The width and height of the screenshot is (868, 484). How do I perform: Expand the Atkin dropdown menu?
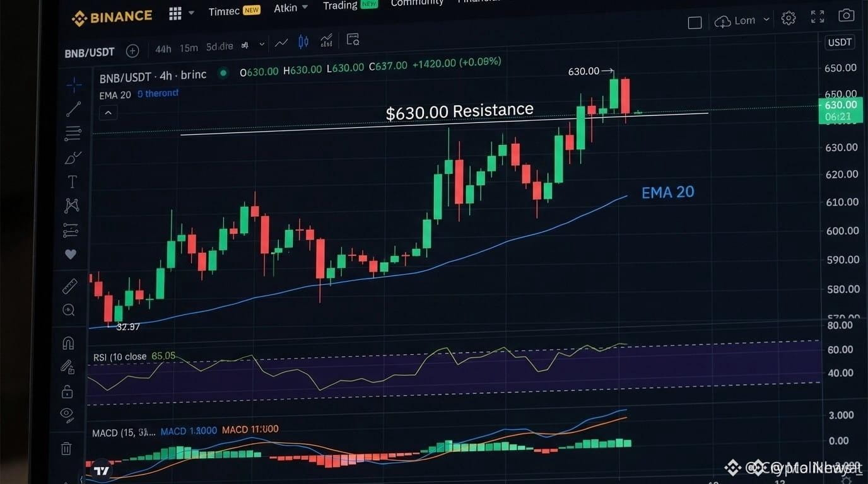tap(291, 8)
